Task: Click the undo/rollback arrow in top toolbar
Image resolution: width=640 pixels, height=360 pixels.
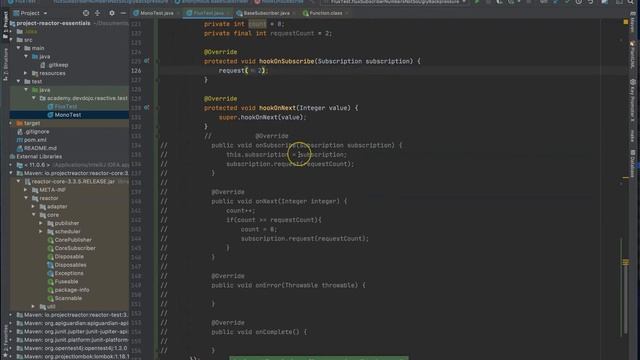Action: (x=591, y=2)
